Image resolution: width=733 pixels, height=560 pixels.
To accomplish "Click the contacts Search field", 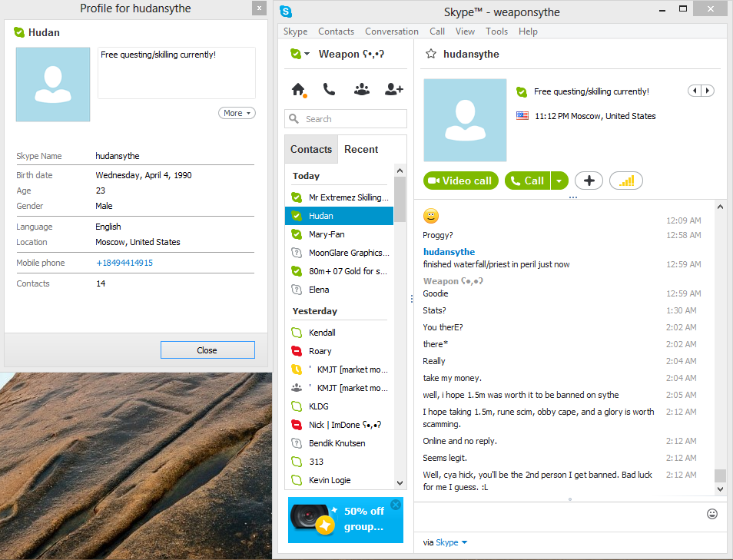I will pos(346,119).
